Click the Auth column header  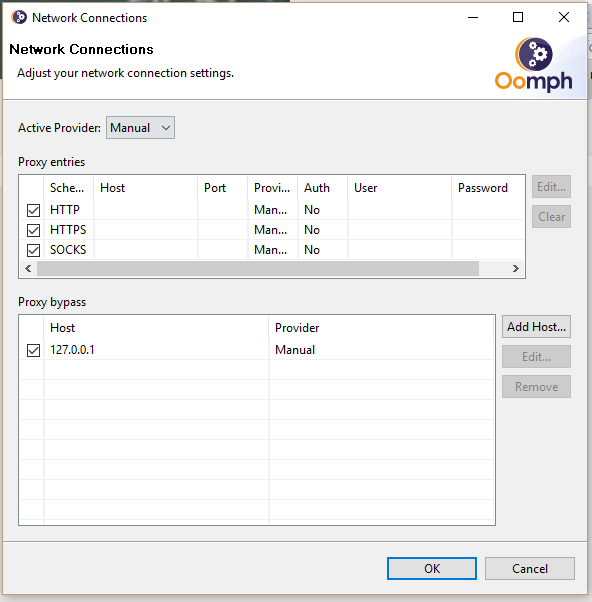click(323, 188)
